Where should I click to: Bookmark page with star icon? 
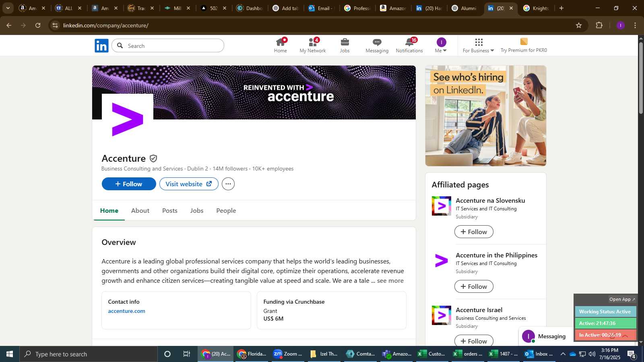coord(579,25)
